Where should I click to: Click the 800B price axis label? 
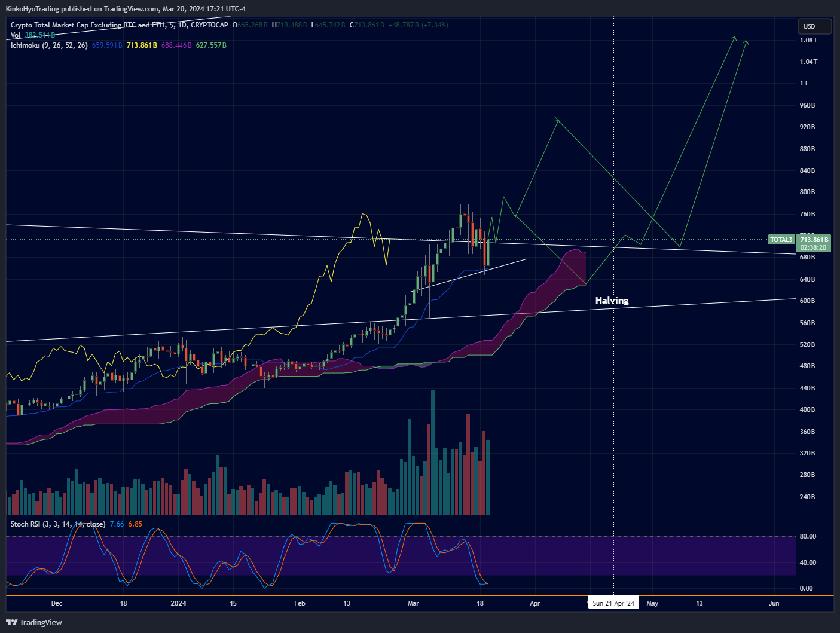pos(808,192)
